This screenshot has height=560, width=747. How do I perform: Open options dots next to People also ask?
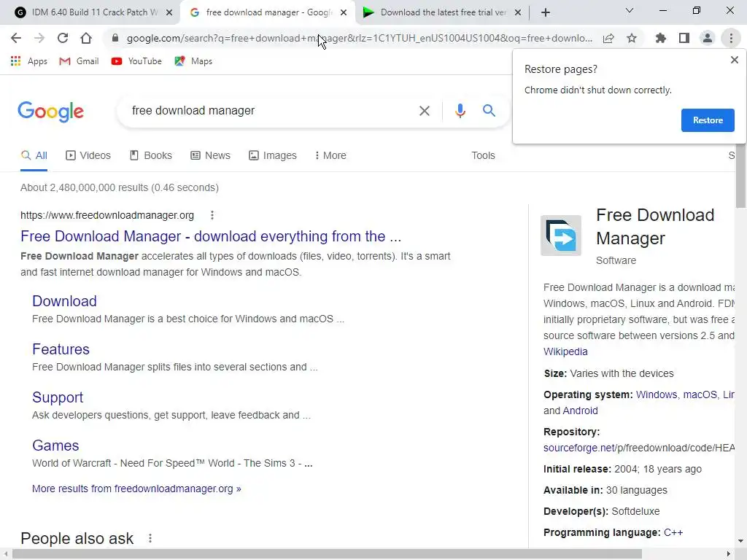coord(150,538)
